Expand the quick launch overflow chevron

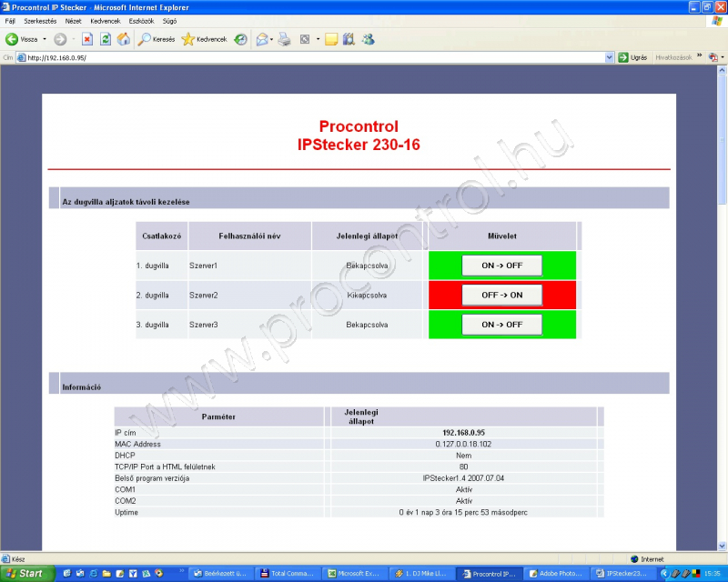coord(181,571)
